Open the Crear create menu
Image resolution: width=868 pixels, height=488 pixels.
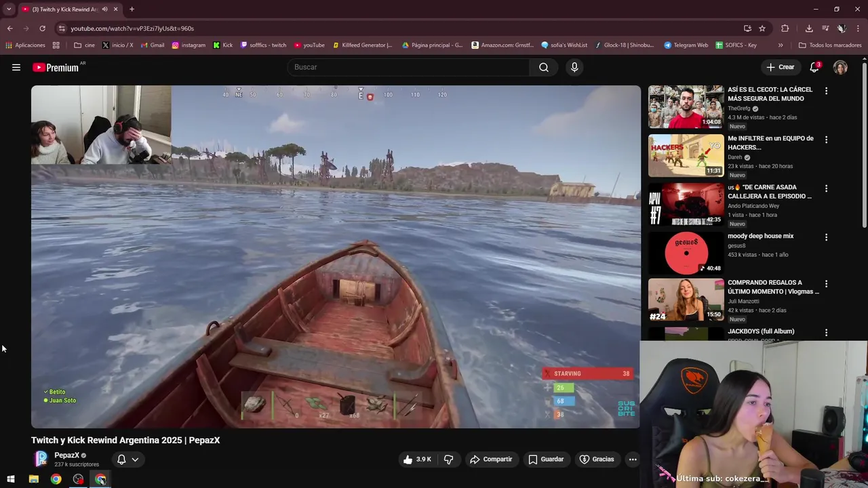(x=780, y=67)
